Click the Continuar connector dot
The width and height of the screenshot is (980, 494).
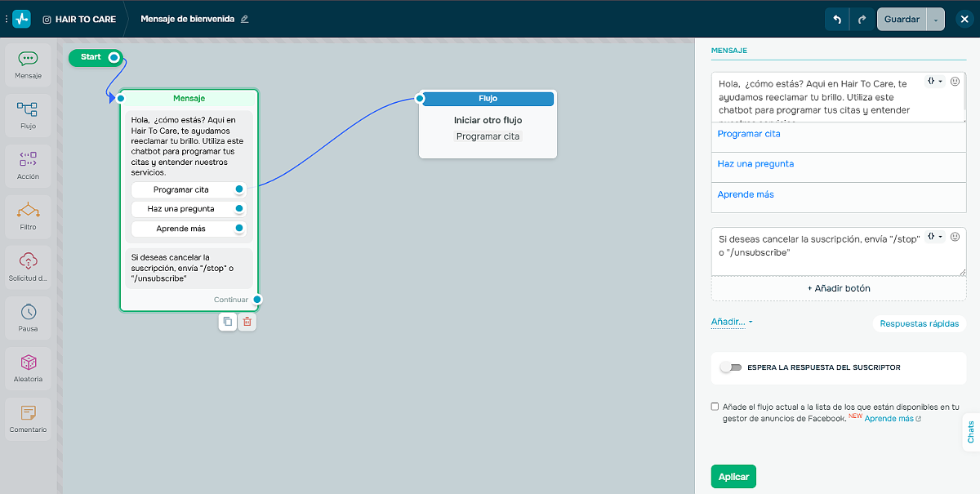(257, 300)
